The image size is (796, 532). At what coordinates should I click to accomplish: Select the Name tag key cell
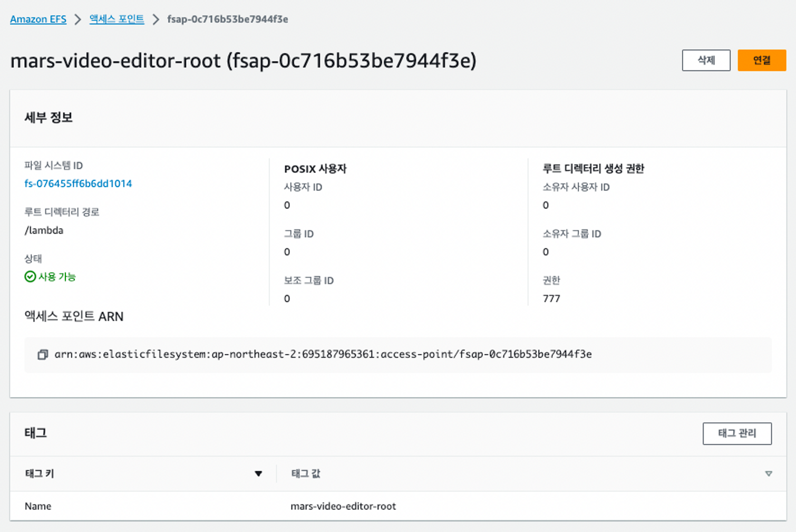point(38,506)
